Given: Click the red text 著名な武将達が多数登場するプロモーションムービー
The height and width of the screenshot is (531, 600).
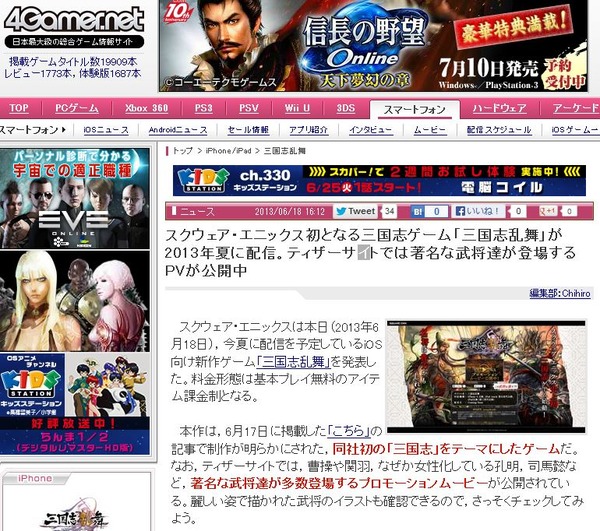Looking at the screenshot, I should tap(339, 484).
